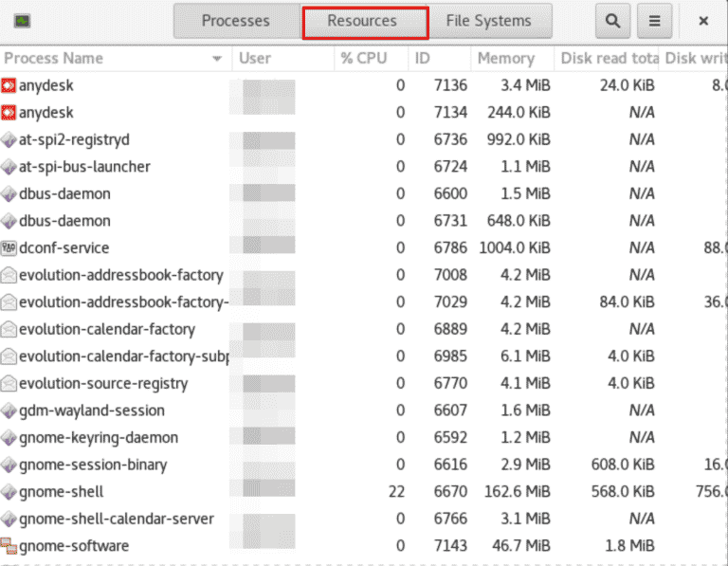The height and width of the screenshot is (566, 728).
Task: Click evolution-addressbook-factory icon for ID 7008
Action: click(9, 275)
